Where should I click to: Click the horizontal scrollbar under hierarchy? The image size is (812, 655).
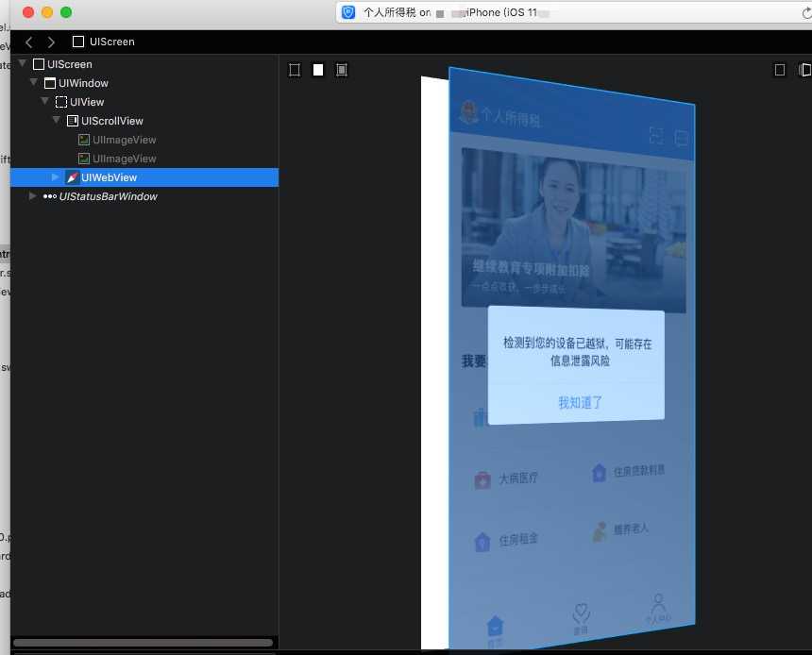[x=143, y=643]
